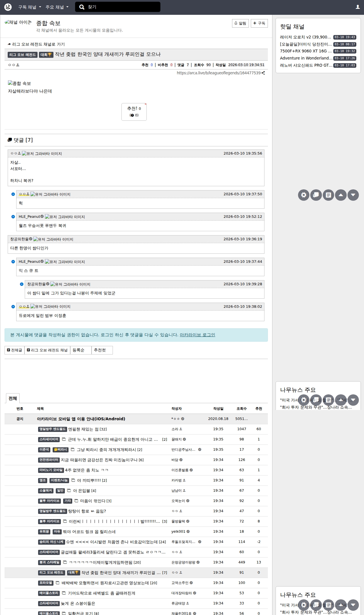Click the reply icon by 듀로에게 밀린 범부 이정훈
The height and width of the screenshot is (615, 364).
coord(13,307)
